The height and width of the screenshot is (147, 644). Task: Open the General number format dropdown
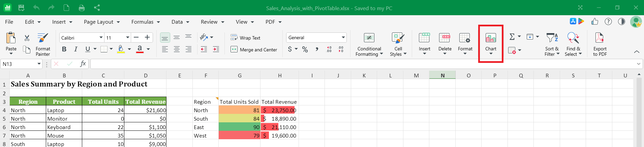pyautogui.click(x=343, y=38)
